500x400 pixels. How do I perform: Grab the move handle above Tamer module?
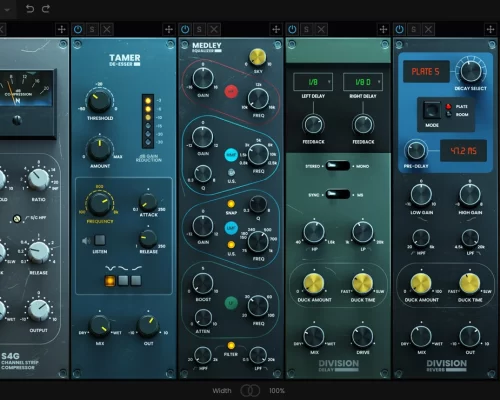(169, 29)
